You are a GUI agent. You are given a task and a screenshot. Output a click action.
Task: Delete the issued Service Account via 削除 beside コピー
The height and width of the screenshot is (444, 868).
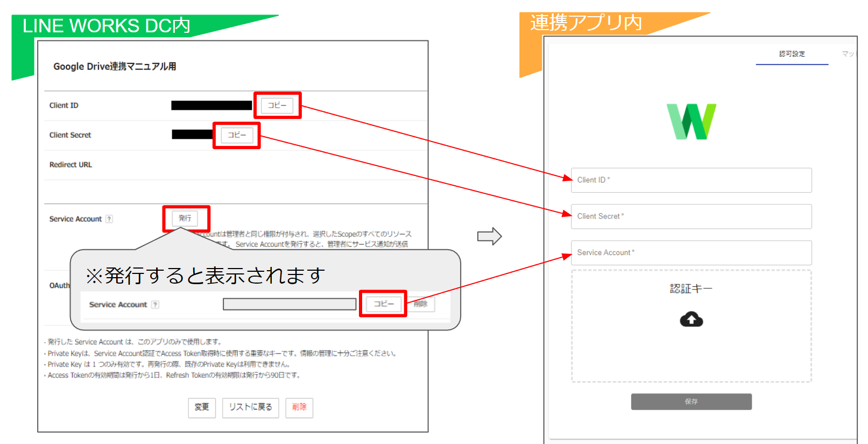pos(421,304)
